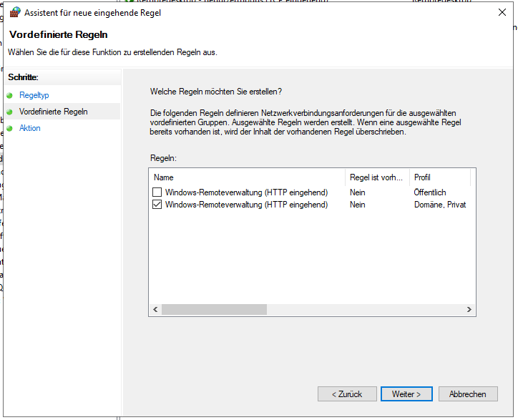Click the right arrow of horizontal scrollbar
Screen dimensions: 518x420
(x=469, y=310)
